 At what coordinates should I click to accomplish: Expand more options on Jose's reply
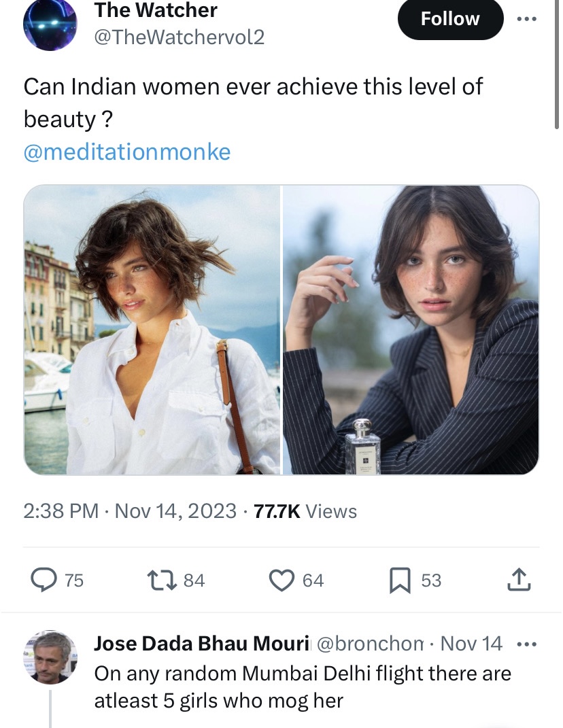(526, 643)
